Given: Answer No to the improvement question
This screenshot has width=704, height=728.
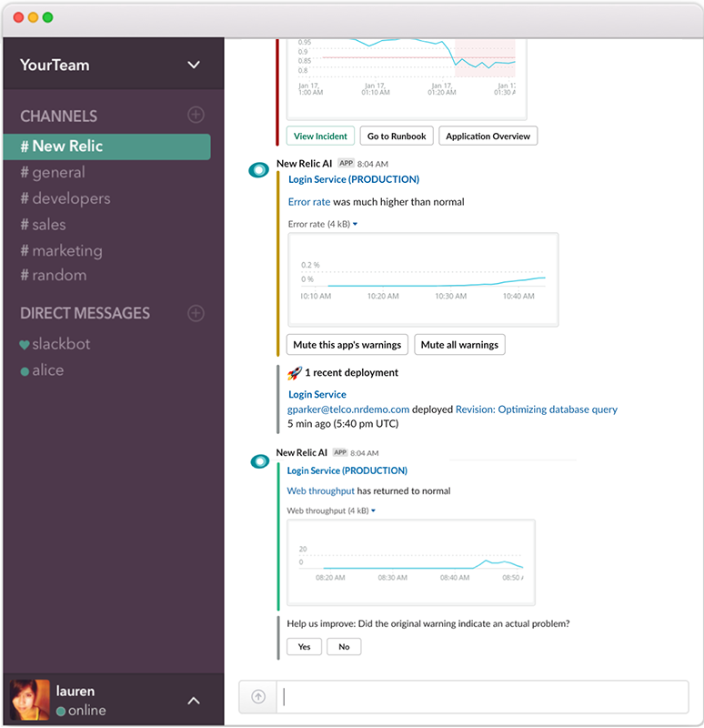Looking at the screenshot, I should click(x=344, y=647).
